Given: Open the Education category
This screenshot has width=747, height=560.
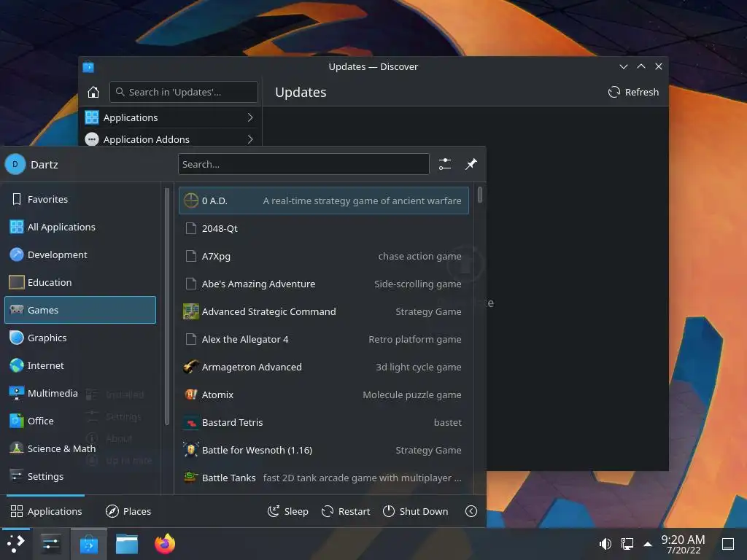Looking at the screenshot, I should pos(80,282).
